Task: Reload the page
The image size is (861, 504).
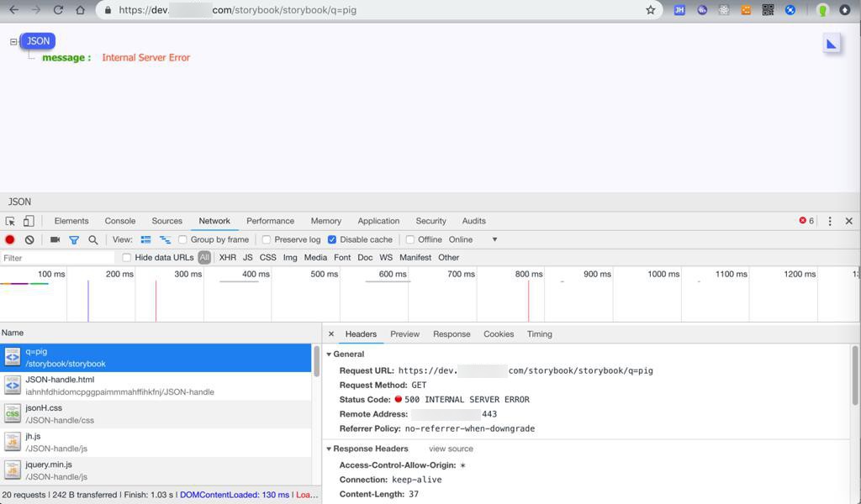Action: click(x=58, y=10)
